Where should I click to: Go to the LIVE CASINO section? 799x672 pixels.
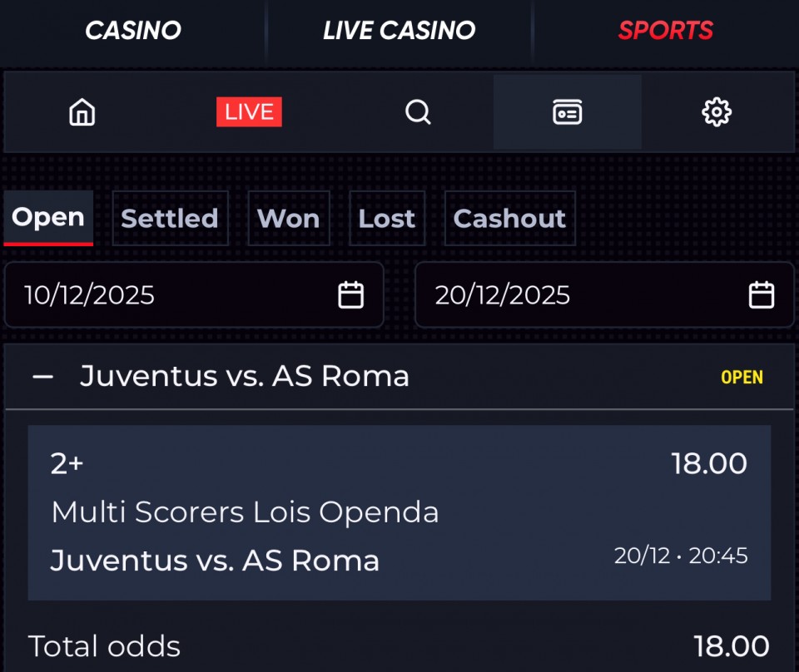399,31
